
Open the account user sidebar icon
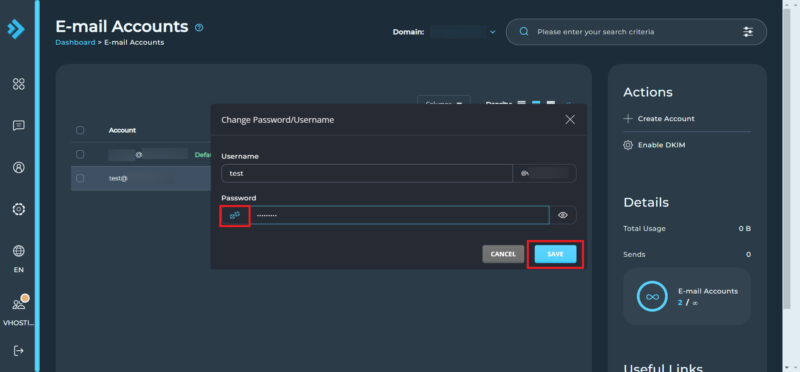pos(18,167)
